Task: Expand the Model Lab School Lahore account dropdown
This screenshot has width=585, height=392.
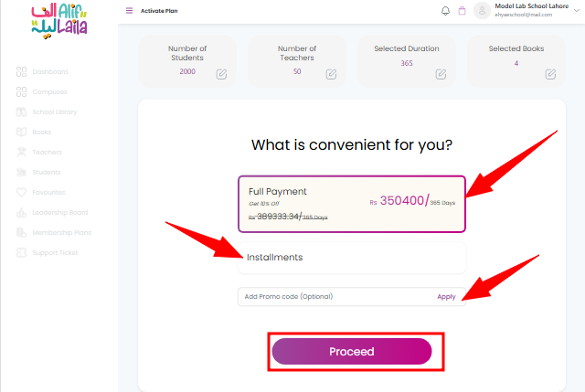Action: 577,10
